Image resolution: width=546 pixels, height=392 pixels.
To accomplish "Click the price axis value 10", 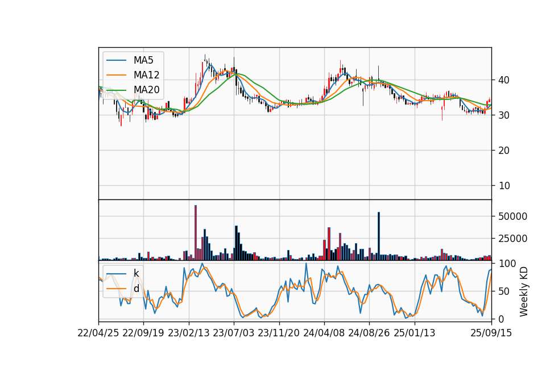I will pyautogui.click(x=504, y=185).
